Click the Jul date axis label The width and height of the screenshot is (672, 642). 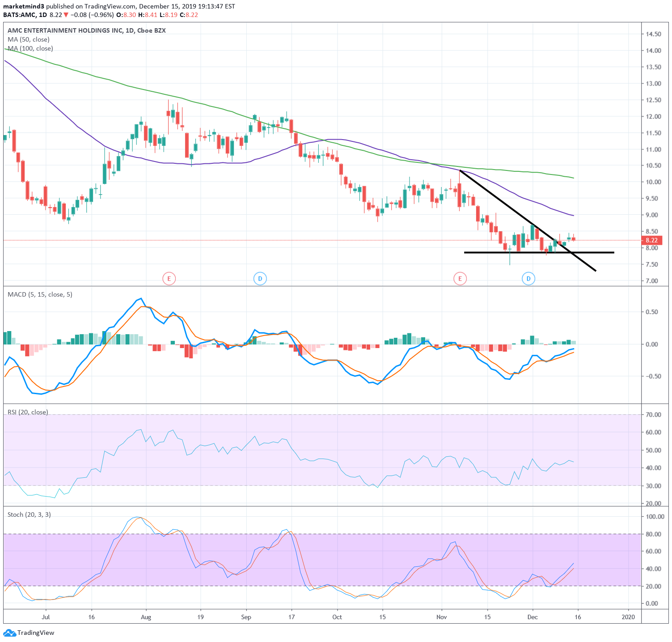tap(46, 617)
